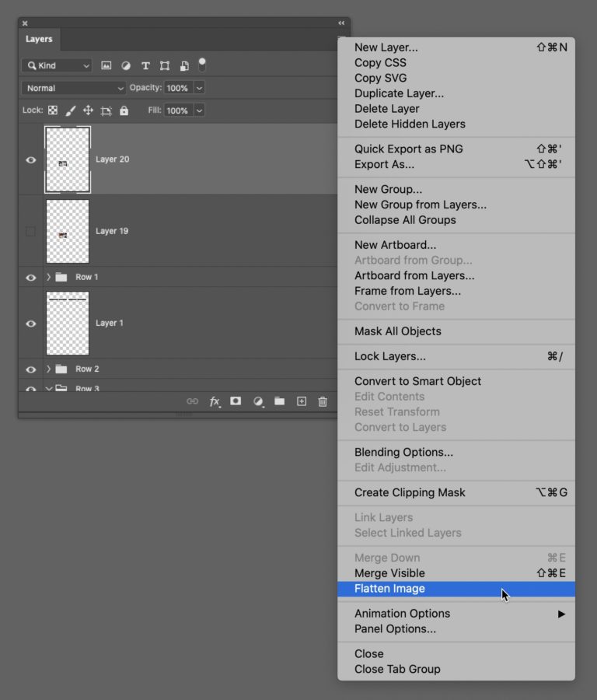Open the blend mode dropdown showing Normal
Image resolution: width=597 pixels, height=700 pixels.
[x=73, y=88]
